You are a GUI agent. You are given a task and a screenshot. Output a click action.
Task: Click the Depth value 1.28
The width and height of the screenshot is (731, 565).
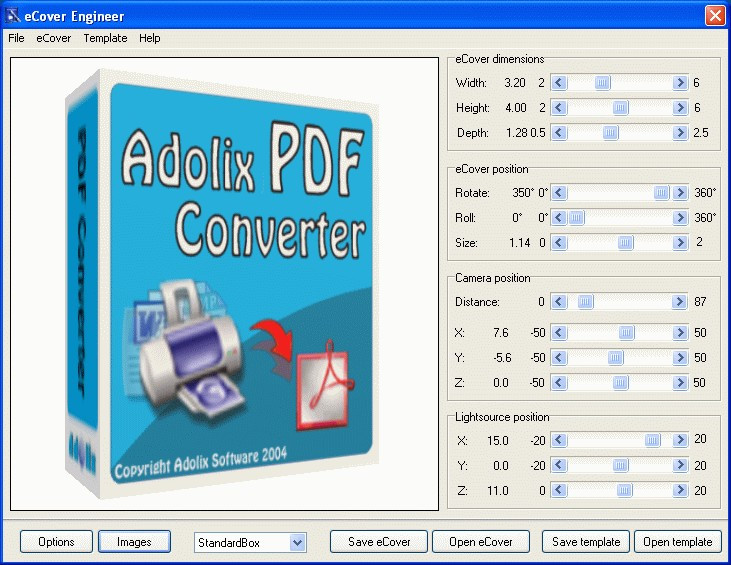pyautogui.click(x=517, y=133)
